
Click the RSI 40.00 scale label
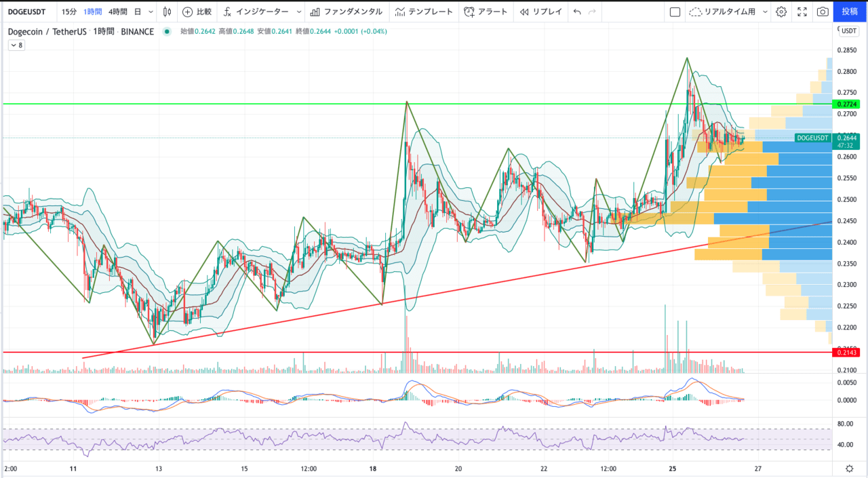click(x=844, y=445)
